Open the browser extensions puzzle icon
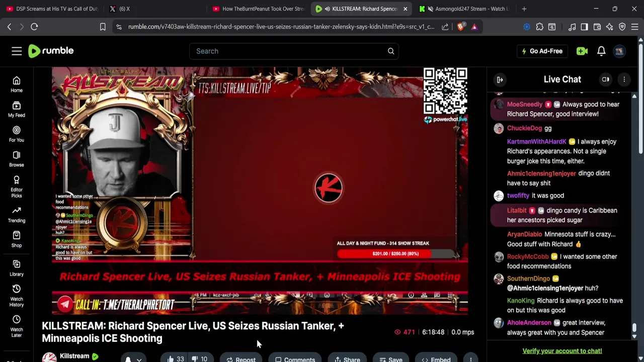 click(x=539, y=27)
